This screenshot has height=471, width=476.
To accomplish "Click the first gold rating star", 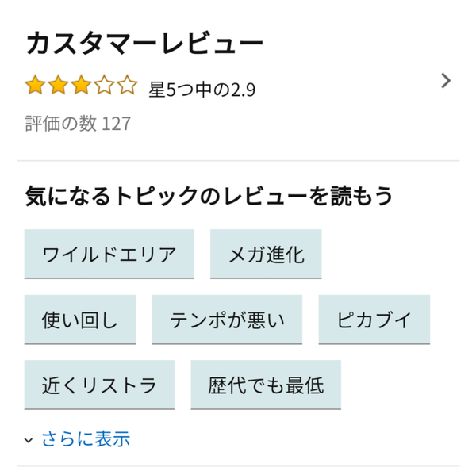I will (x=35, y=85).
